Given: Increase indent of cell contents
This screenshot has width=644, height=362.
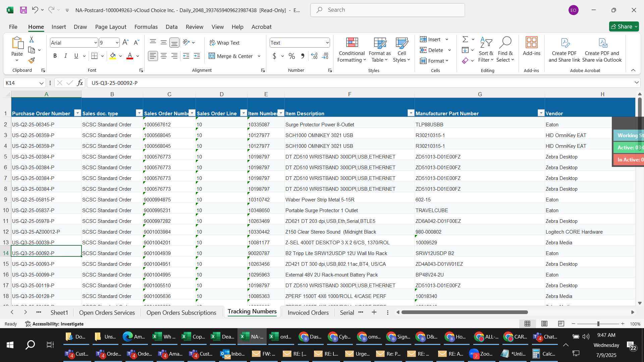Looking at the screenshot, I should [197, 56].
